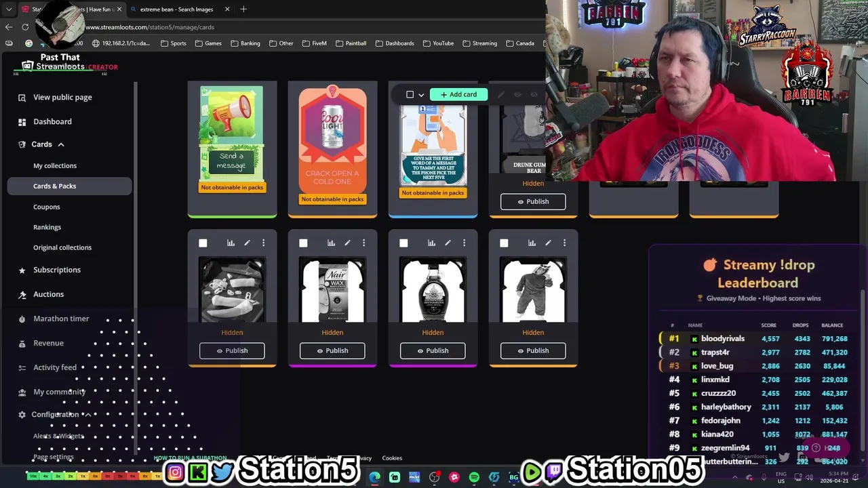Edit the Nair Wax card

pos(347,243)
